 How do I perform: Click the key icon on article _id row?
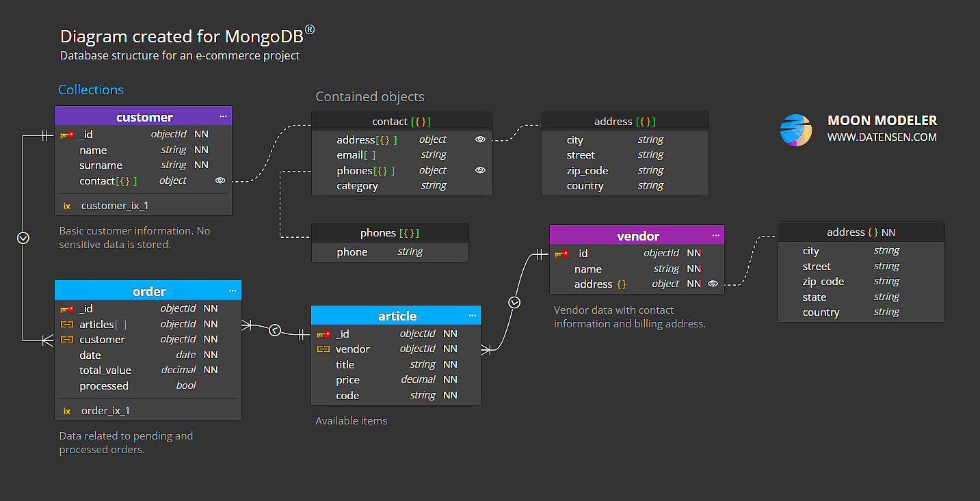[x=322, y=333]
